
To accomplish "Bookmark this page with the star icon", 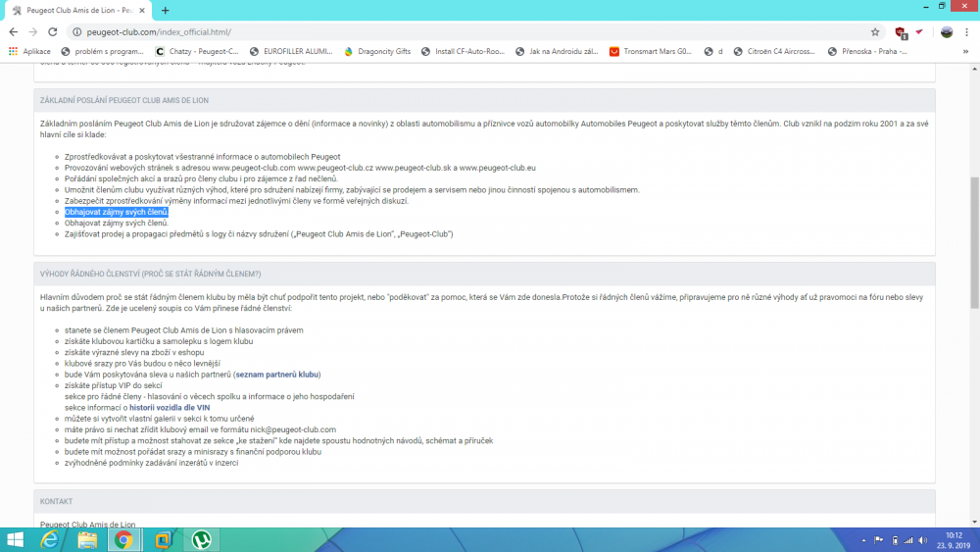I will [x=875, y=32].
